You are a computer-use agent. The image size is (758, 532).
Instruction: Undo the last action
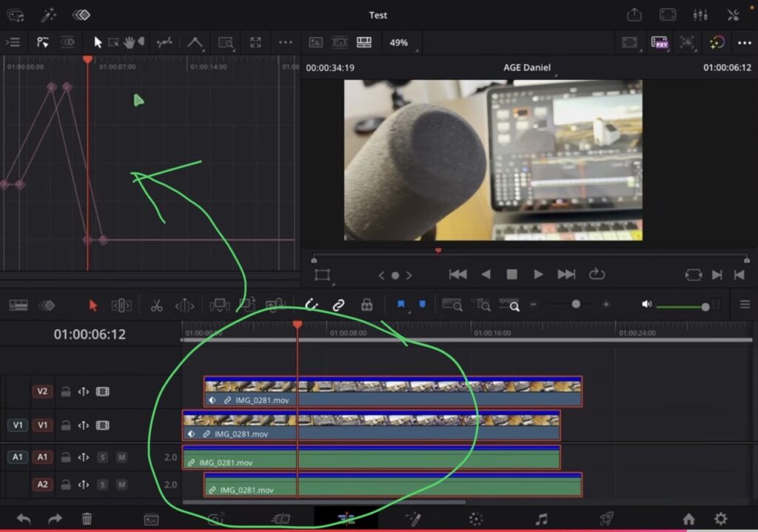pos(23,519)
